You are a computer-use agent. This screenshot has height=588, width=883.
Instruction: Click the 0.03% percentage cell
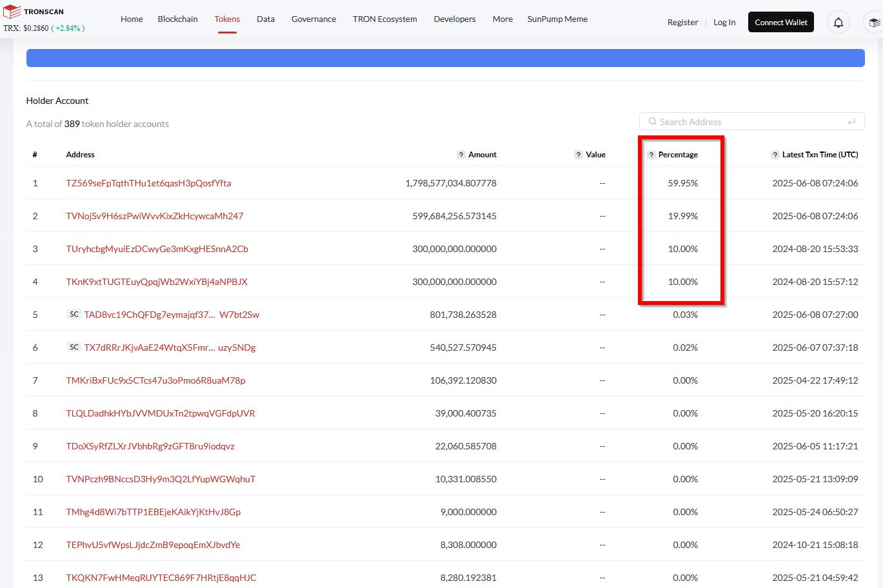tap(685, 315)
